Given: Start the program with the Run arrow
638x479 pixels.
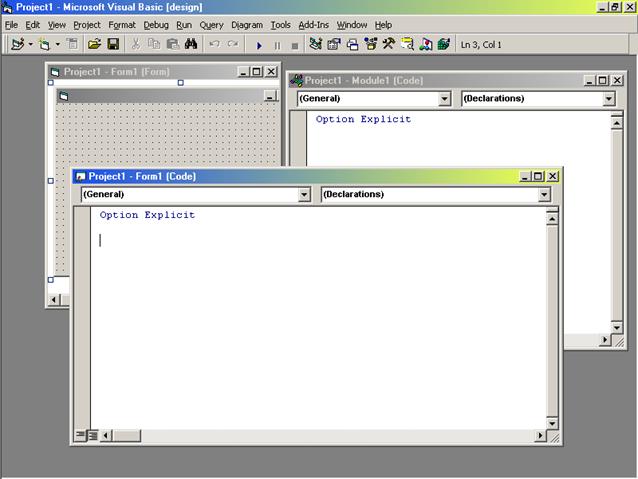Looking at the screenshot, I should (259, 45).
